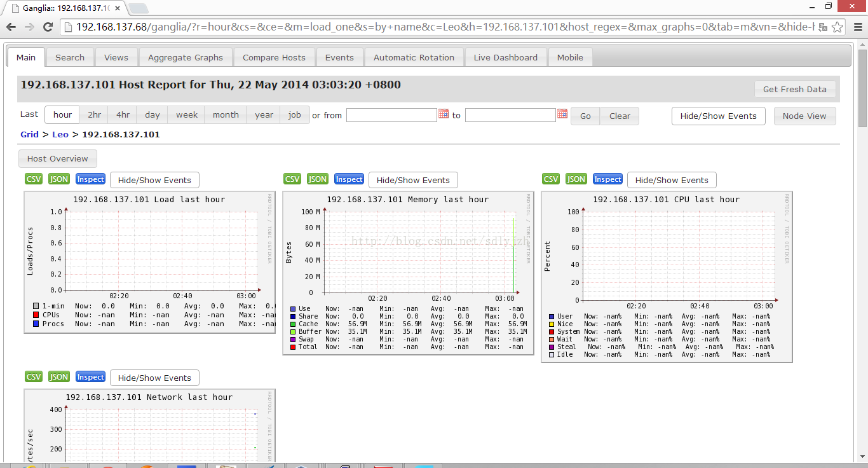Follow the Leo cluster breadcrumb link
Image resolution: width=868 pixels, height=468 pixels.
60,134
